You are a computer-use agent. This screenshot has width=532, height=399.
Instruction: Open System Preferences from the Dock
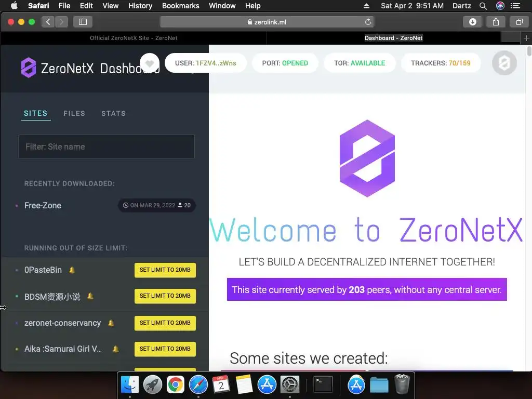289,385
